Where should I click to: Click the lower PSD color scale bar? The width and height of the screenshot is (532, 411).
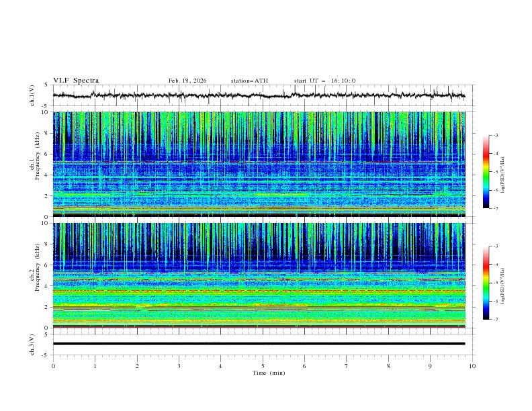pyautogui.click(x=486, y=283)
